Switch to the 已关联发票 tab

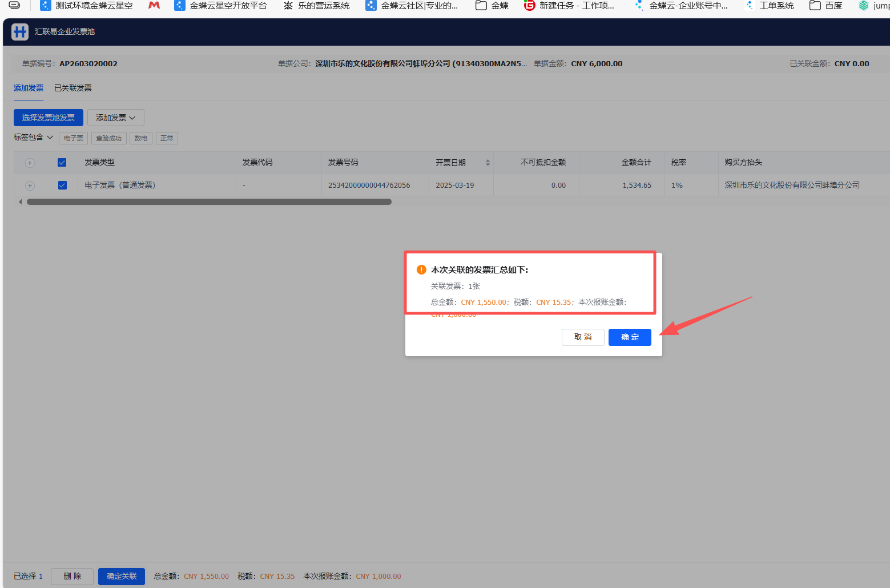coord(73,88)
